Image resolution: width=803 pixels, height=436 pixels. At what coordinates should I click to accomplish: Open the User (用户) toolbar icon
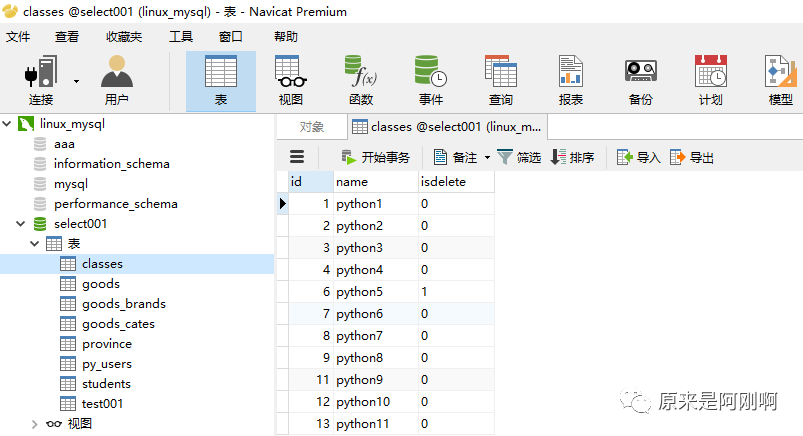pos(117,80)
